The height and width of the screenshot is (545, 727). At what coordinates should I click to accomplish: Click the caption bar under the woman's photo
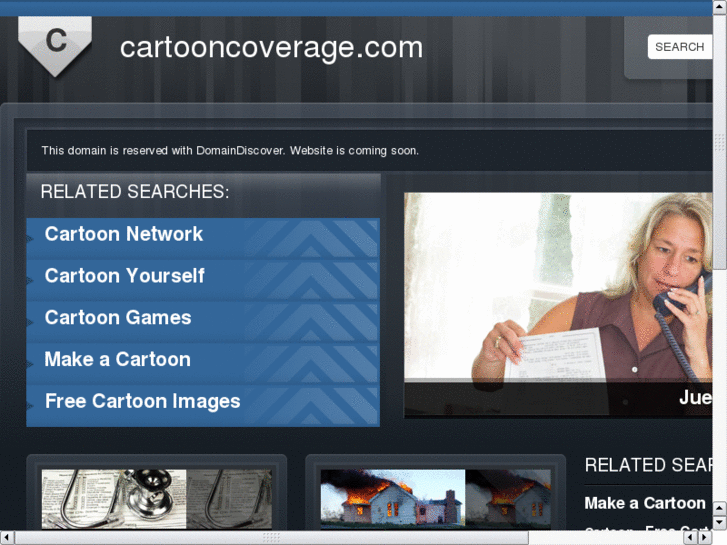click(x=558, y=399)
